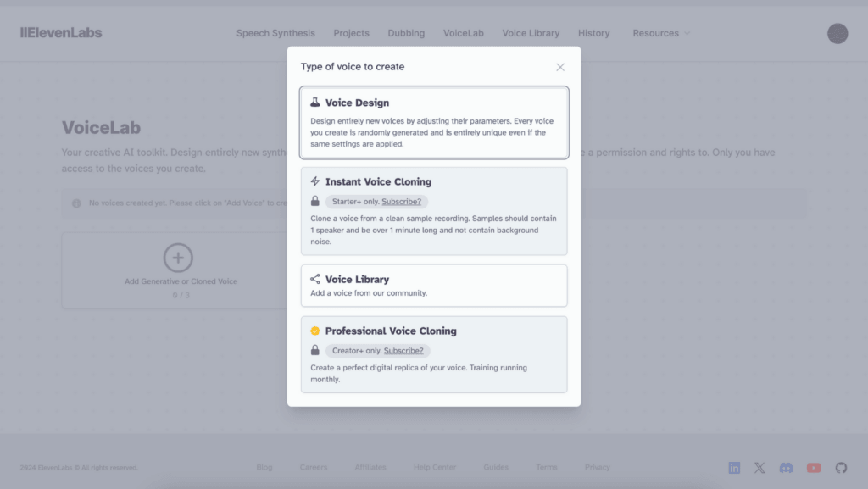Click Subscribe under Instant Voice Cloning

pyautogui.click(x=404, y=202)
